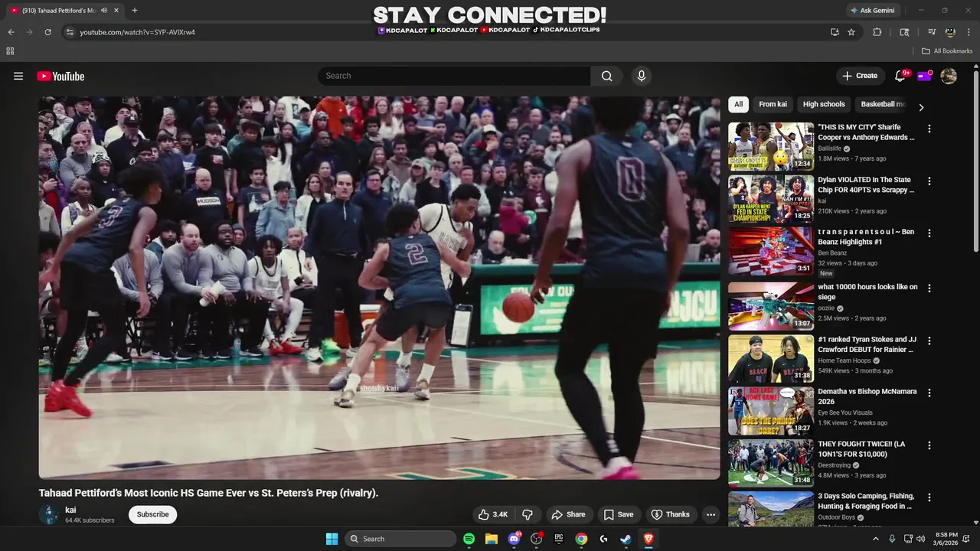The height and width of the screenshot is (551, 980).
Task: Share the video
Action: point(568,514)
